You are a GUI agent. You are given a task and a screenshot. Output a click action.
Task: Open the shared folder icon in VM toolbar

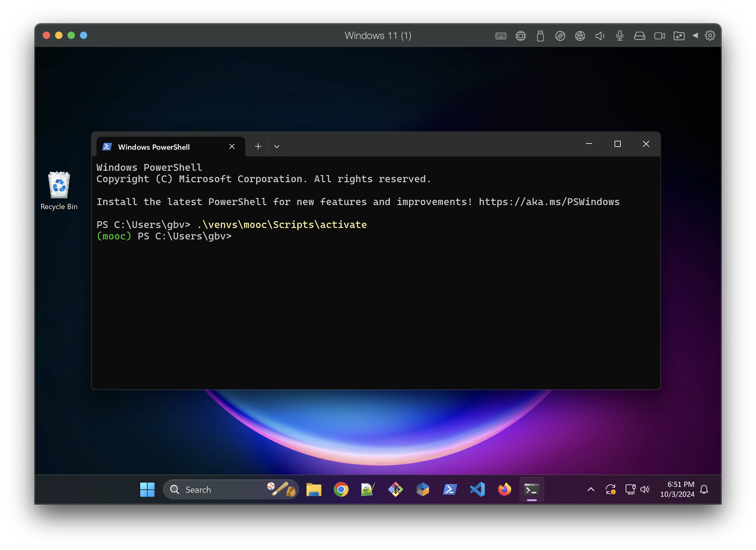(x=679, y=36)
